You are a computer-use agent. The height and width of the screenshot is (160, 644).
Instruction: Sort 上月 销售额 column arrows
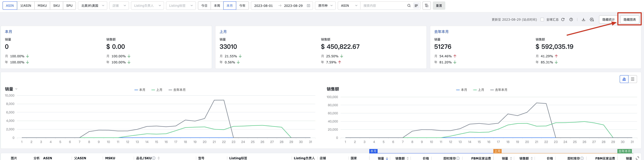(x=532, y=158)
